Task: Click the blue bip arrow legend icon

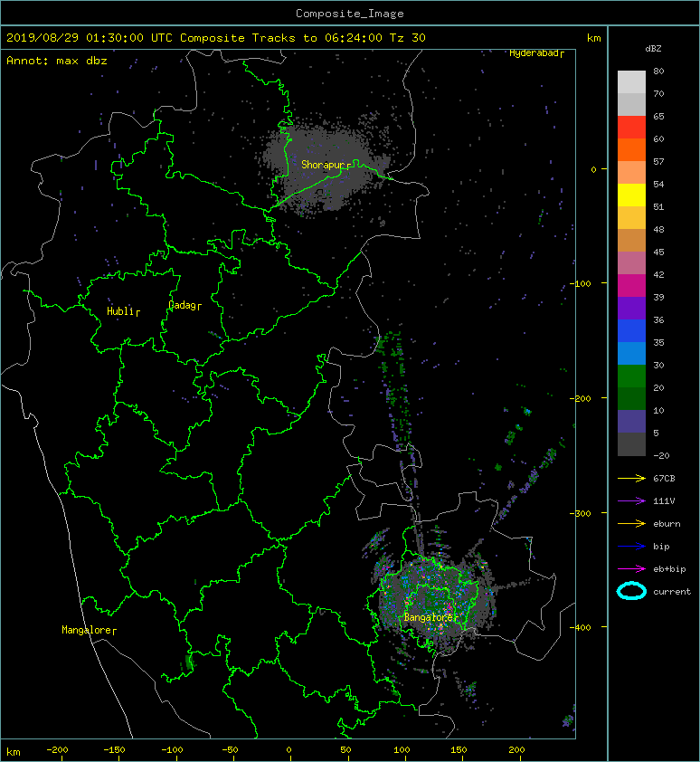Action: click(x=631, y=547)
